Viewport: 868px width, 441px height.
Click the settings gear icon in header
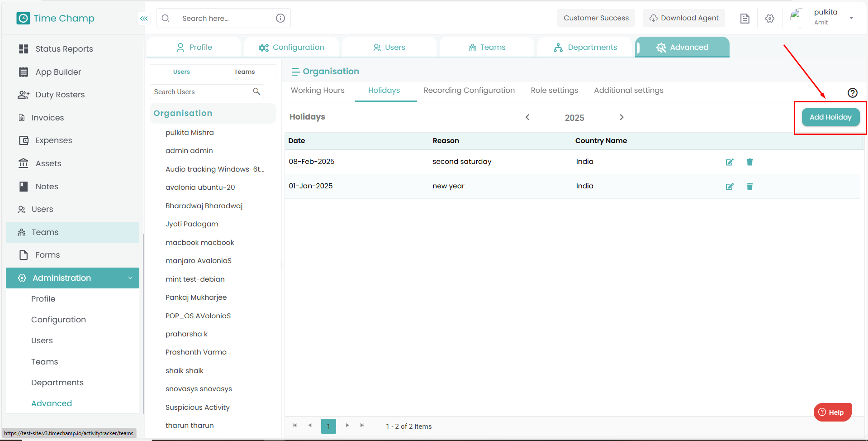[769, 19]
